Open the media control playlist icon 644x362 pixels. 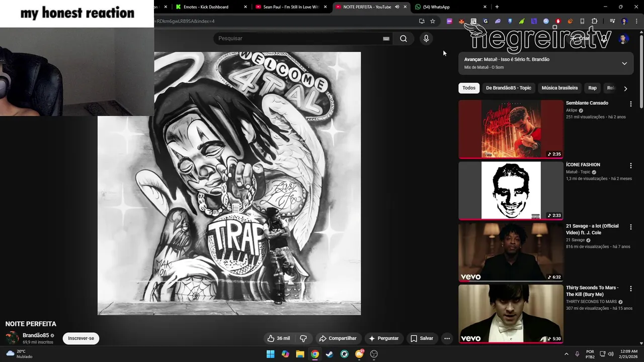(612, 21)
